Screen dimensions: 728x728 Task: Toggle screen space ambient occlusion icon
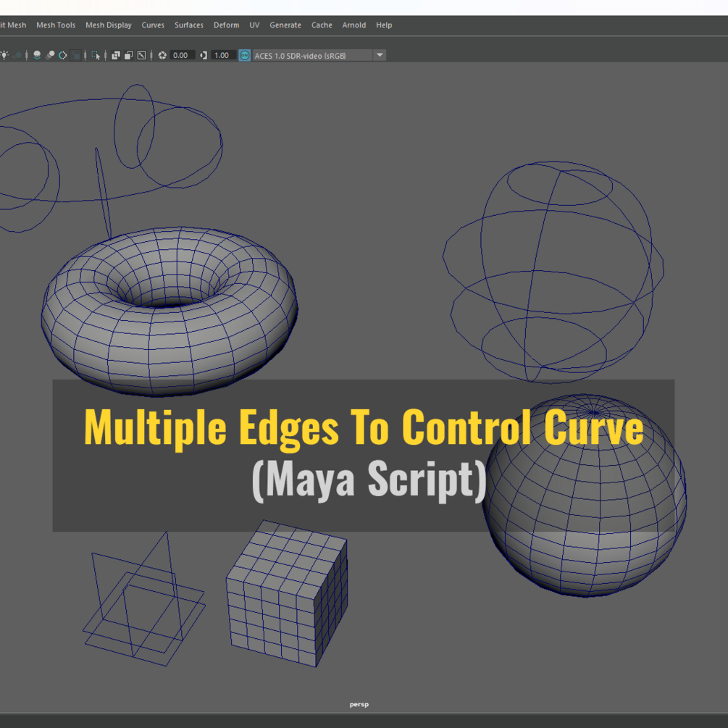37,55
